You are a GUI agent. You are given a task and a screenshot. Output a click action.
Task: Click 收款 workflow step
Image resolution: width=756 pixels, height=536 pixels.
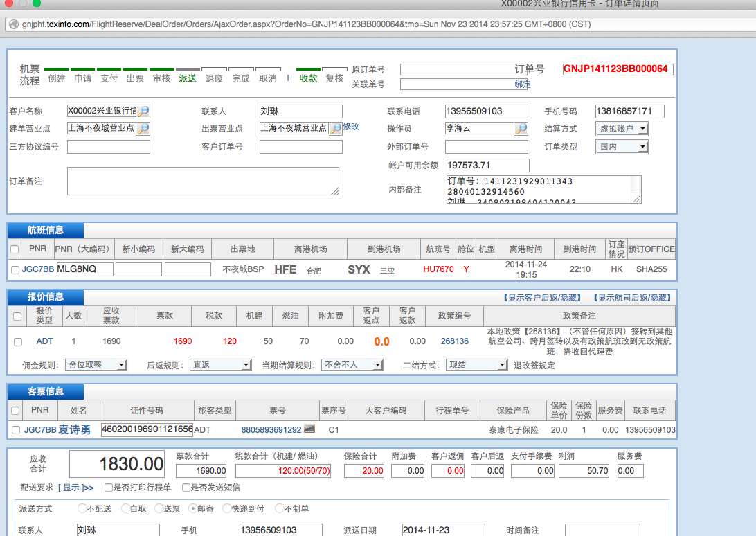click(308, 79)
